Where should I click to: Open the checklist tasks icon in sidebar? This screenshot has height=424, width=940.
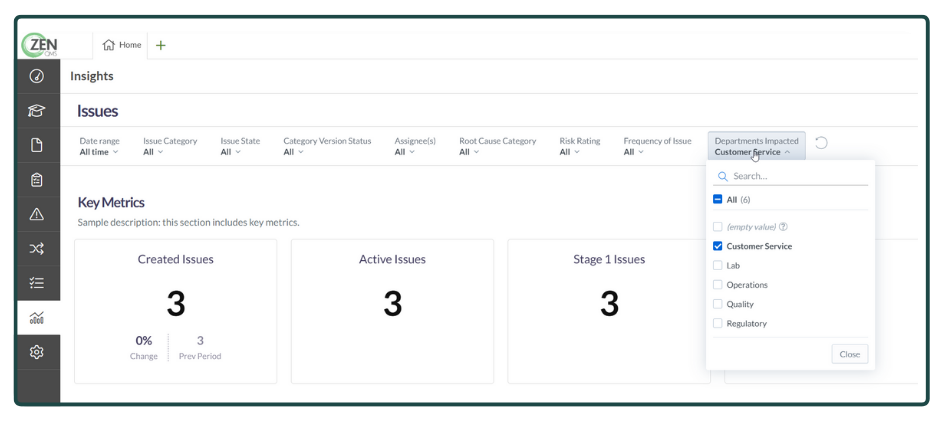pos(37,282)
